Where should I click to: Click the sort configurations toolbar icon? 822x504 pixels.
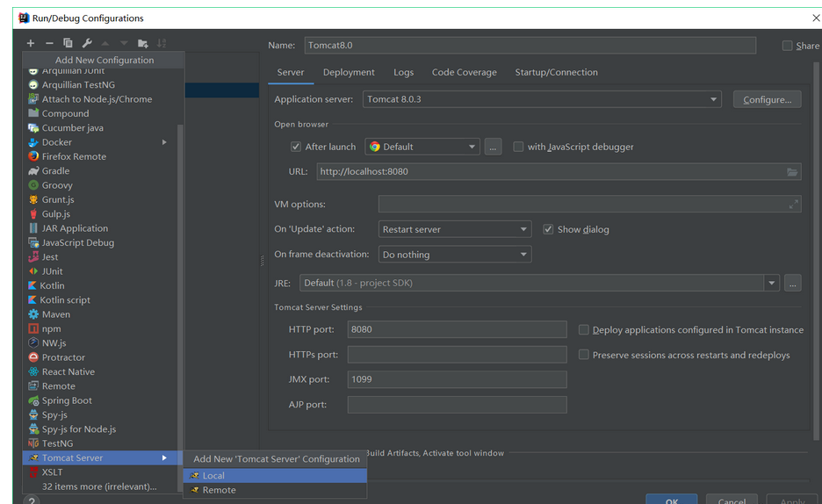click(162, 44)
